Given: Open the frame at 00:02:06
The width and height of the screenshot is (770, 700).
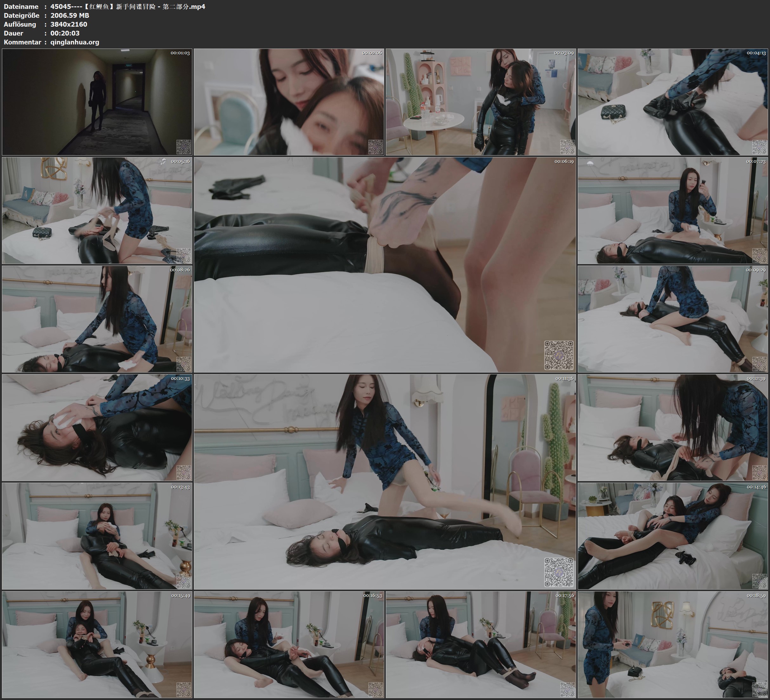Looking at the screenshot, I should pos(289,102).
